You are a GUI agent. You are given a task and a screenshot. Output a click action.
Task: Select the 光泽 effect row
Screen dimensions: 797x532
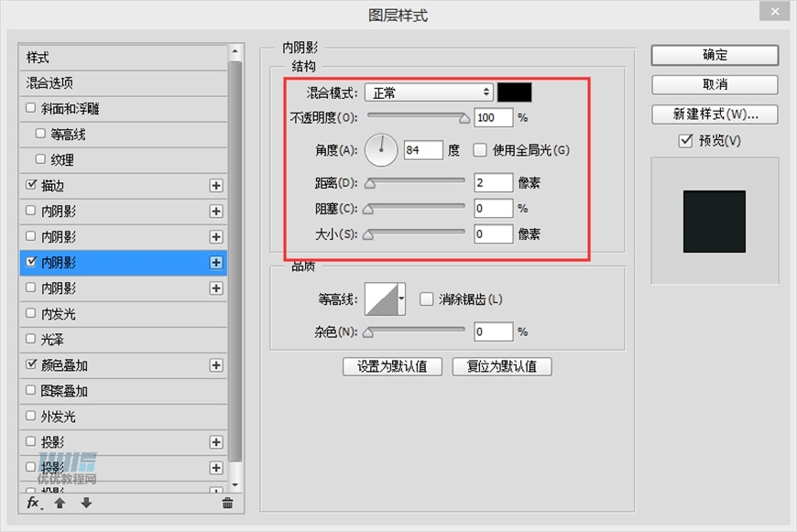123,340
